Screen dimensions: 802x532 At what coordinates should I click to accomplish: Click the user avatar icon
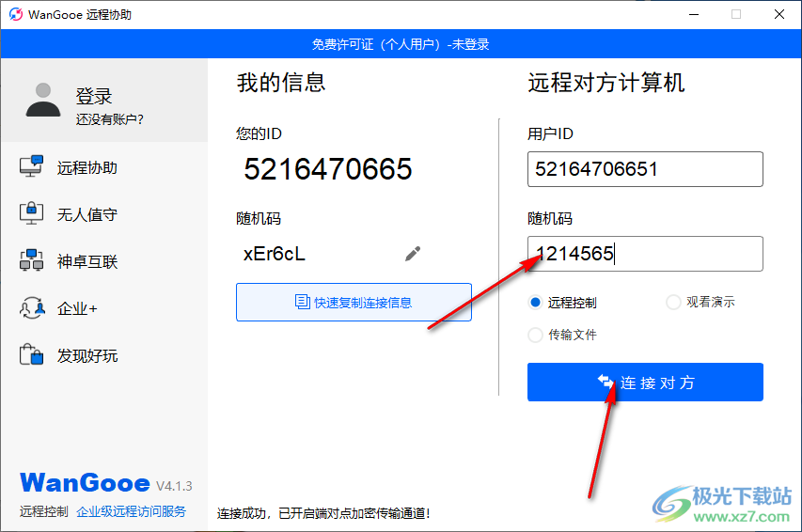point(43,100)
